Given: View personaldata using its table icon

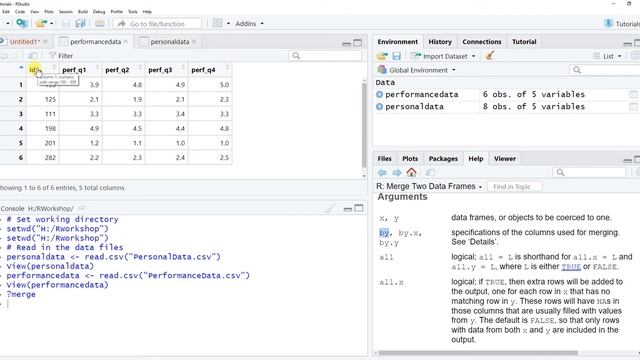Looking at the screenshot, I should [x=633, y=107].
